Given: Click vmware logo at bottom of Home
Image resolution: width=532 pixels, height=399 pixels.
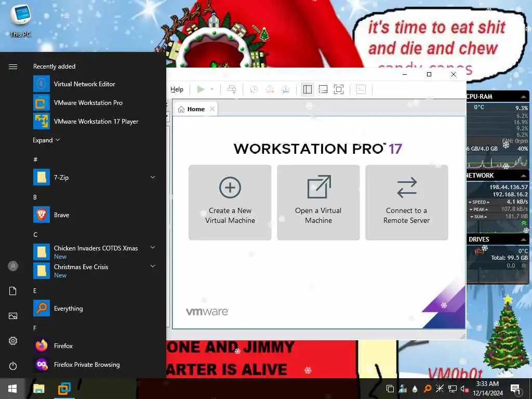Looking at the screenshot, I should pyautogui.click(x=207, y=312).
